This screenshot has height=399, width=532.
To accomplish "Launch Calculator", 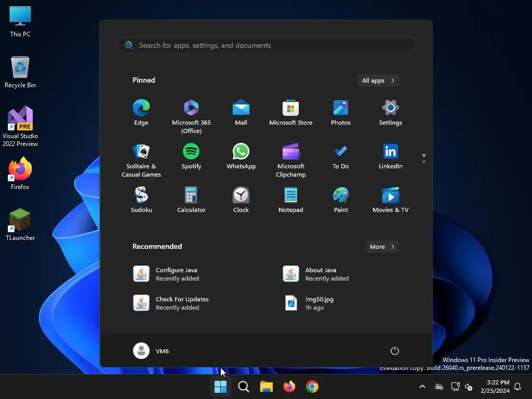I will point(191,200).
